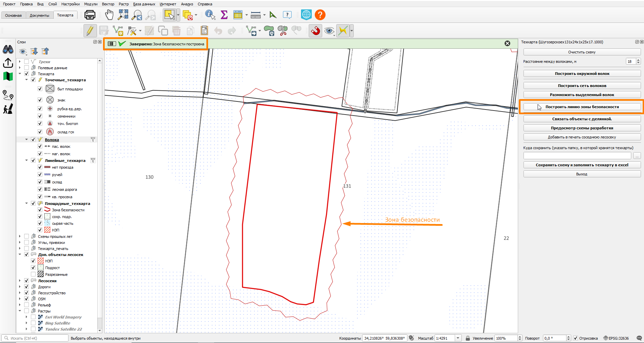
Task: Select the Pan map hand tool
Action: click(109, 15)
